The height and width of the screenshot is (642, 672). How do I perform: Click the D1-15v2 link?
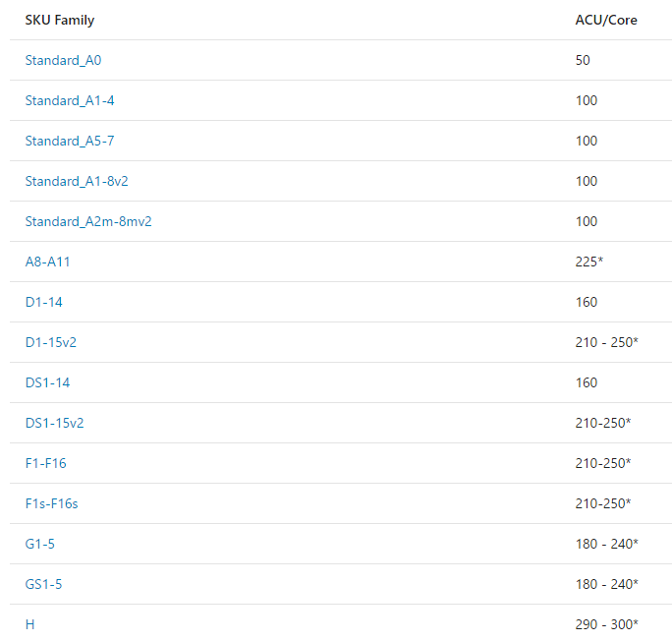50,343
